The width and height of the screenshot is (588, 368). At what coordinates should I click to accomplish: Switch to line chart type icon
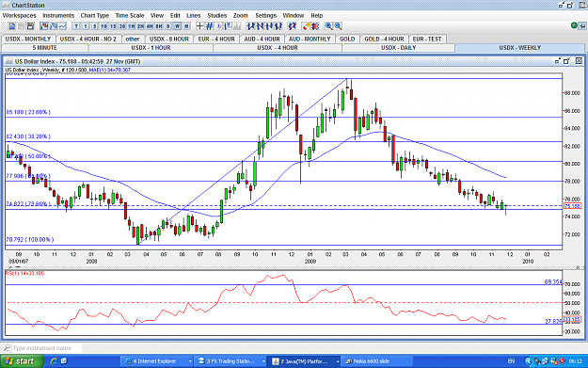63,26
